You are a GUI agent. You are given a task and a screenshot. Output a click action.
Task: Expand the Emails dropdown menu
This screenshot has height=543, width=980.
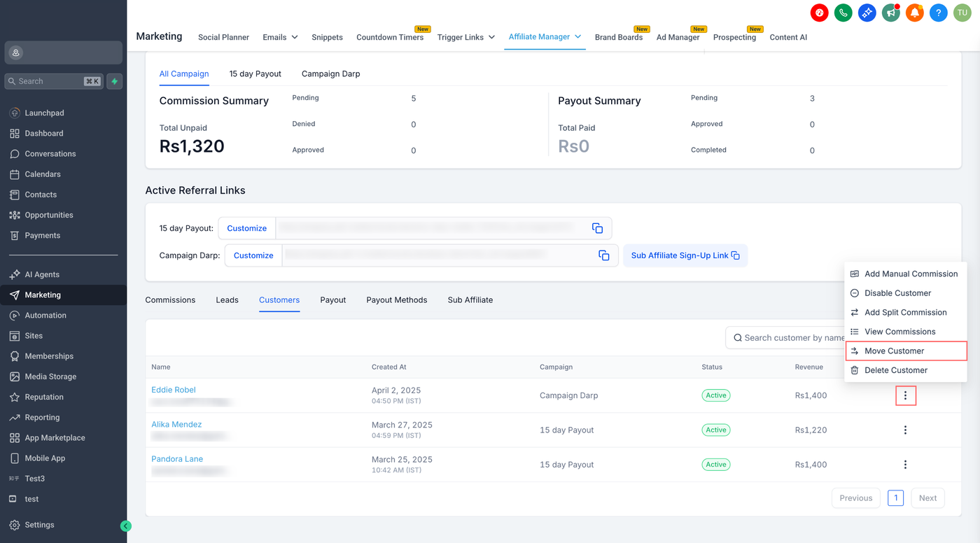280,37
